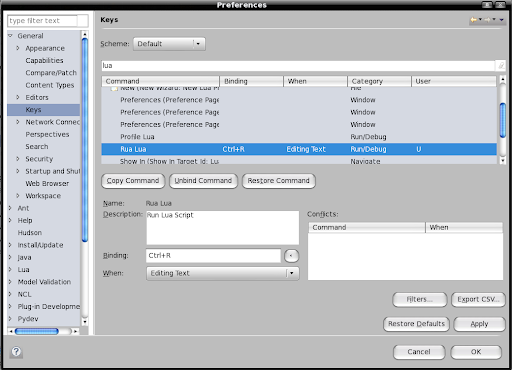Open Model Validation preferences
512x370 pixels.
pyautogui.click(x=44, y=282)
